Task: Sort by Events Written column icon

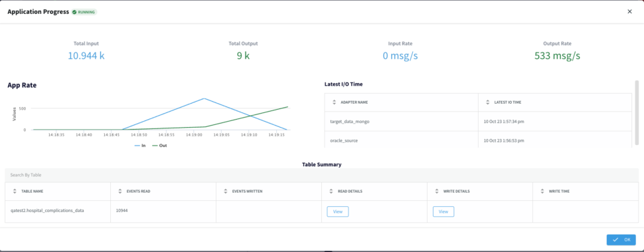Action: coord(226,191)
